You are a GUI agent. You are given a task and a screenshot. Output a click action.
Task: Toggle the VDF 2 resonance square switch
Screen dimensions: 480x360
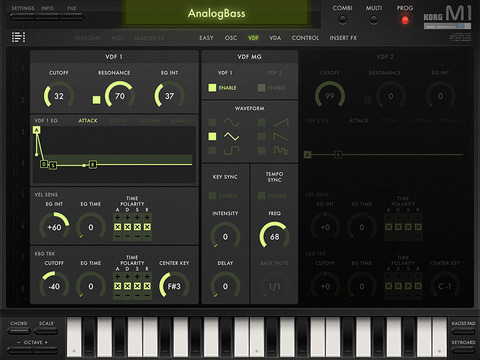tap(367, 100)
